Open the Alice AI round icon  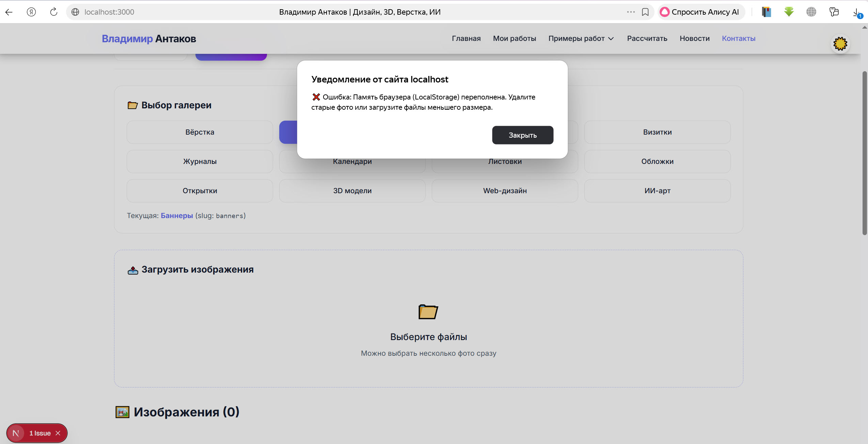click(664, 12)
